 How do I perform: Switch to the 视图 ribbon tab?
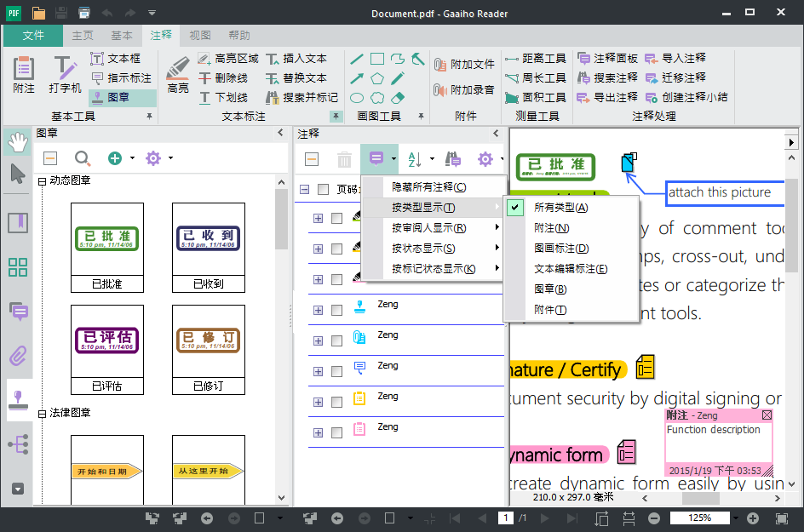(x=199, y=36)
